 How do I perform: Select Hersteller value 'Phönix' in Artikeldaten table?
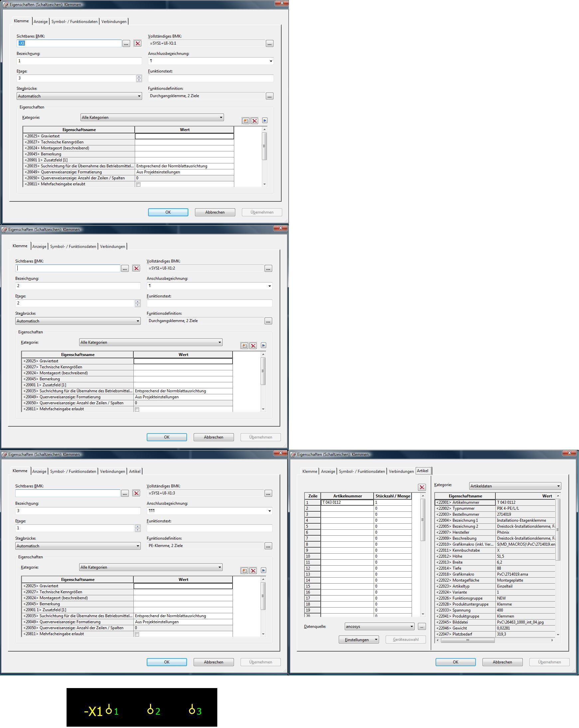tap(525, 532)
